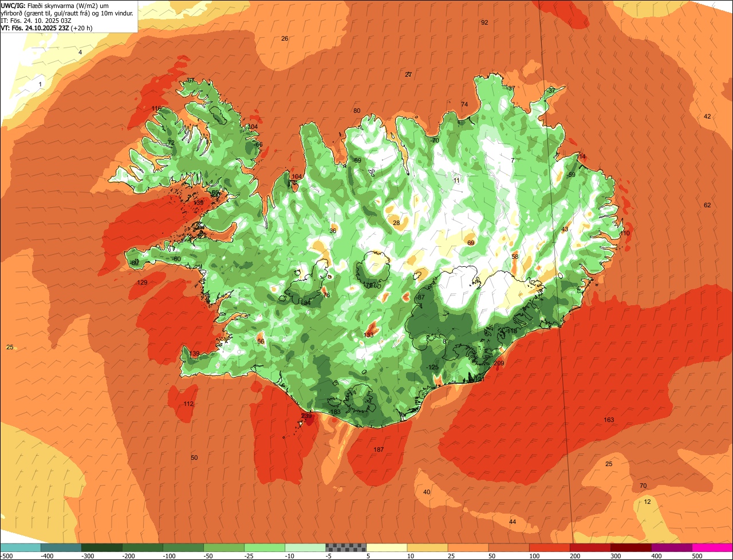The image size is (733, 560).
Task: Click the map value 14 on the northeast coast
Action: pos(582,156)
